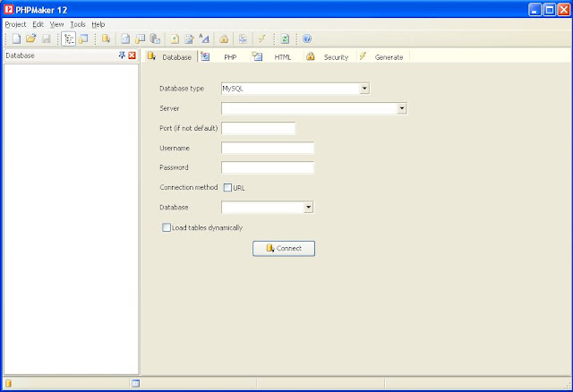The image size is (573, 392).
Task: Click the table grid toolbar icon
Action: 141,38
